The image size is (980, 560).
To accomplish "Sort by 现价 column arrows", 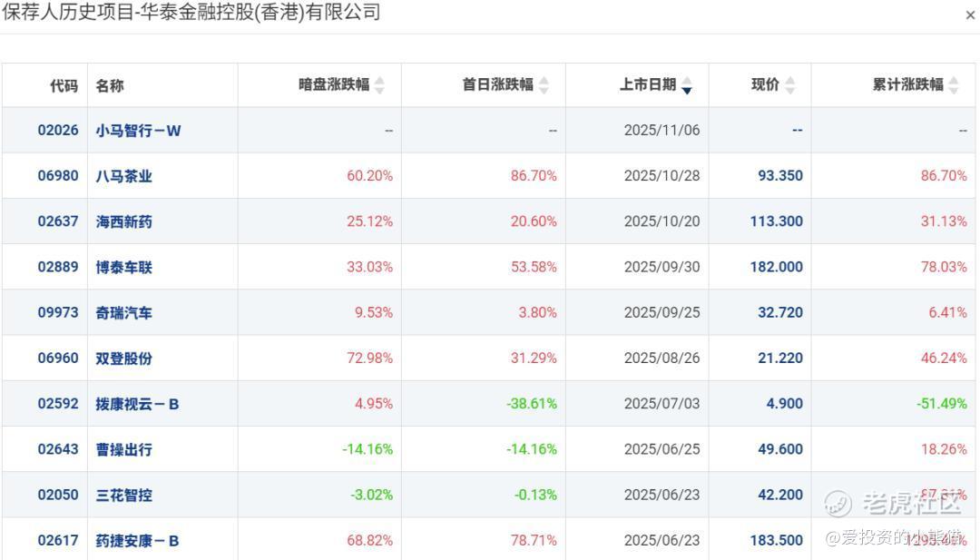I will pyautogui.click(x=790, y=85).
